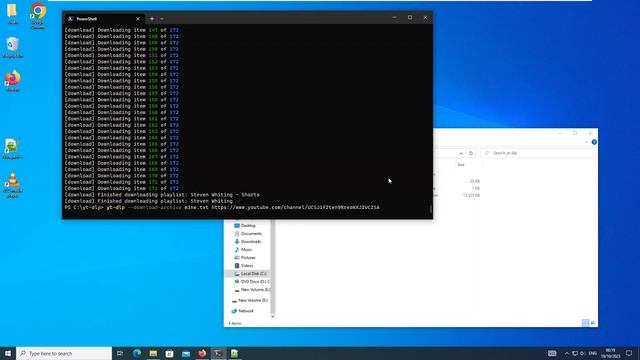The height and width of the screenshot is (360, 640).
Task: Click the ENG language indicator
Action: tap(593, 353)
